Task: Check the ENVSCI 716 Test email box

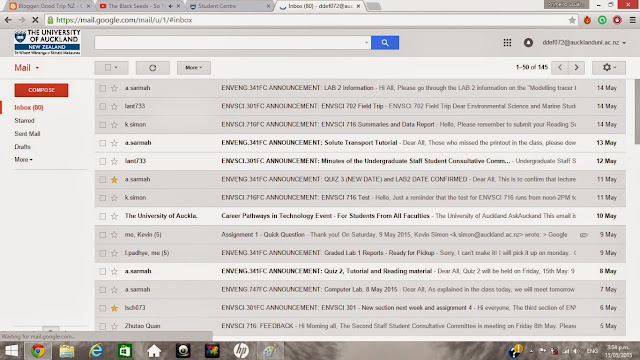Action: coord(103,198)
